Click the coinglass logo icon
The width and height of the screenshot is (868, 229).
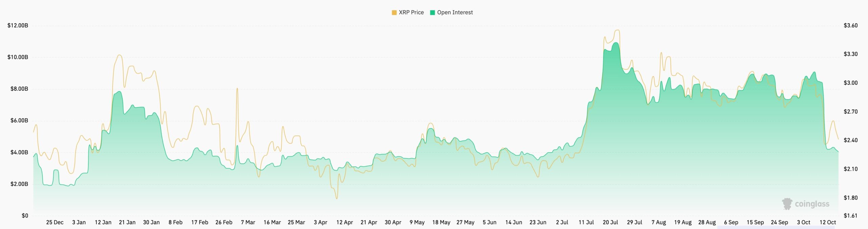[787, 204]
